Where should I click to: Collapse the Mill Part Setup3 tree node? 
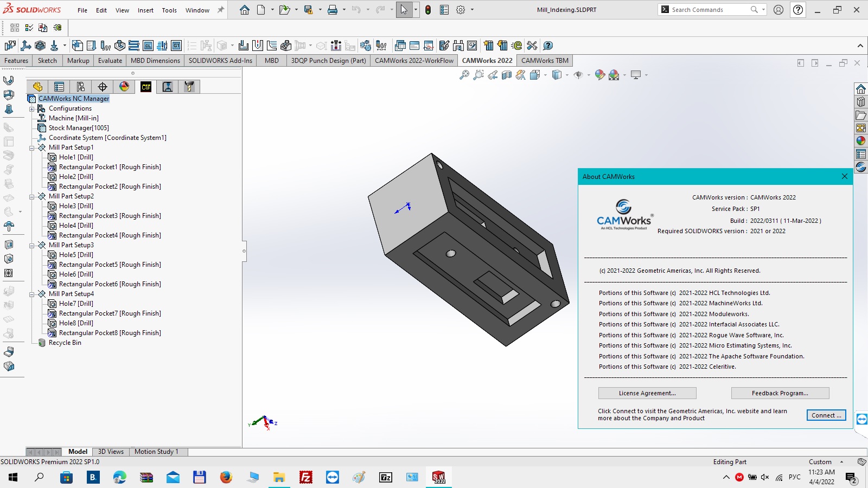click(31, 246)
